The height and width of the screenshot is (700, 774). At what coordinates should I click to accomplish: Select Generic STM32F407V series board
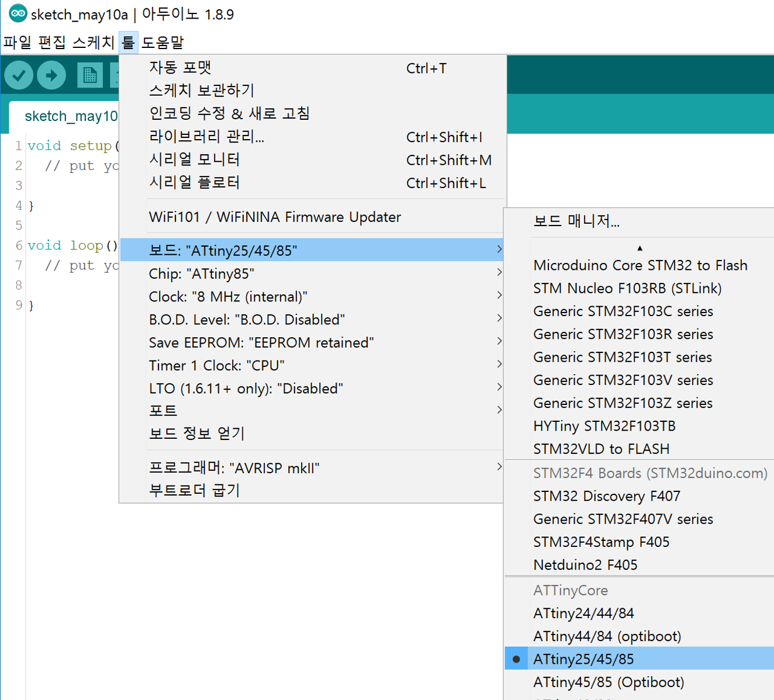(x=639, y=519)
